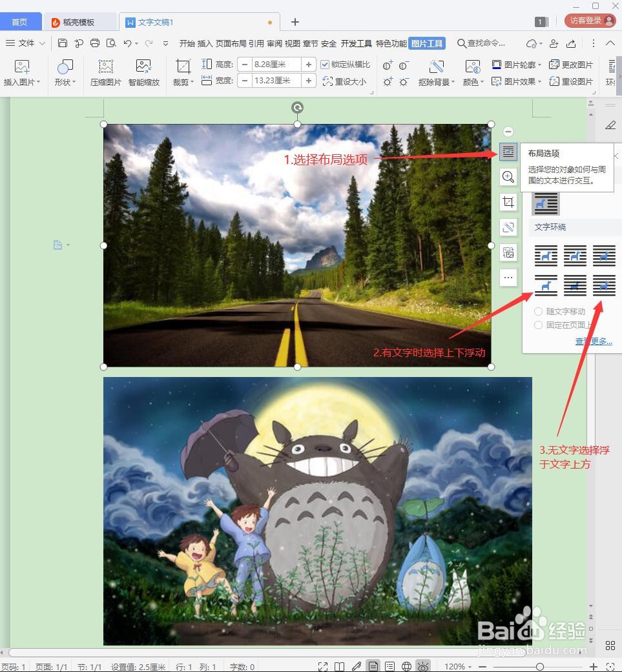Click the three dots more icon beside picture
The height and width of the screenshot is (672, 622).
point(508,278)
